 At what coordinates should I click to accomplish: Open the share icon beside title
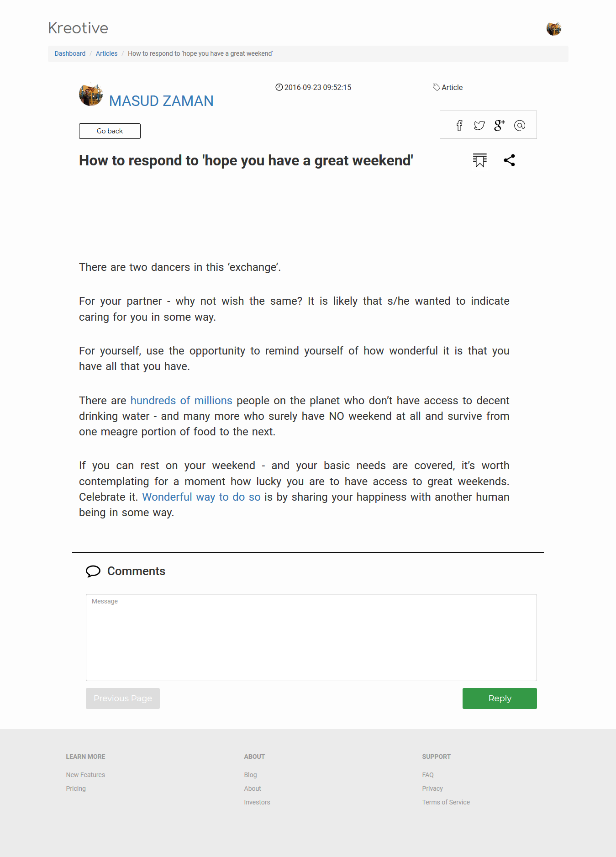tap(509, 160)
